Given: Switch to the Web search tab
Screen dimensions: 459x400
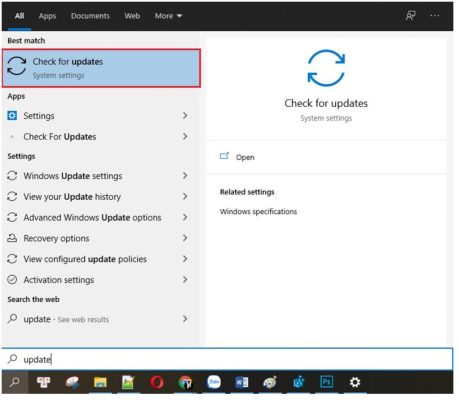Looking at the screenshot, I should tap(132, 16).
